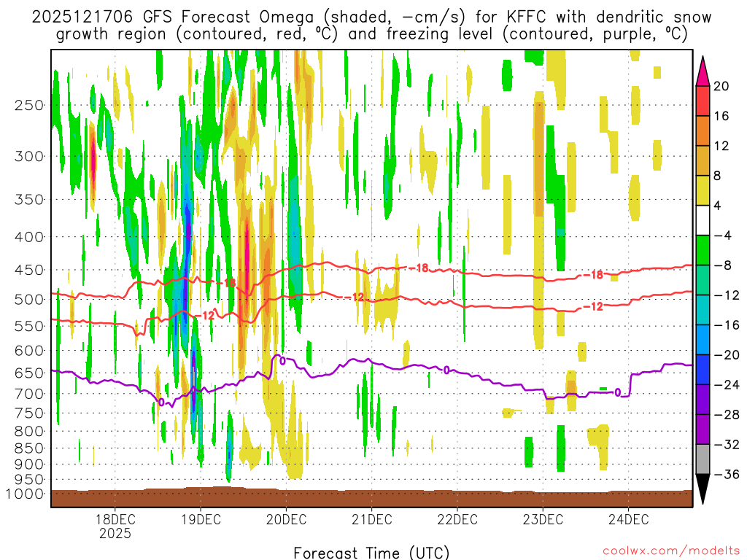The height and width of the screenshot is (560, 747).
Task: Click the 450 pressure level label
Action: coord(29,270)
